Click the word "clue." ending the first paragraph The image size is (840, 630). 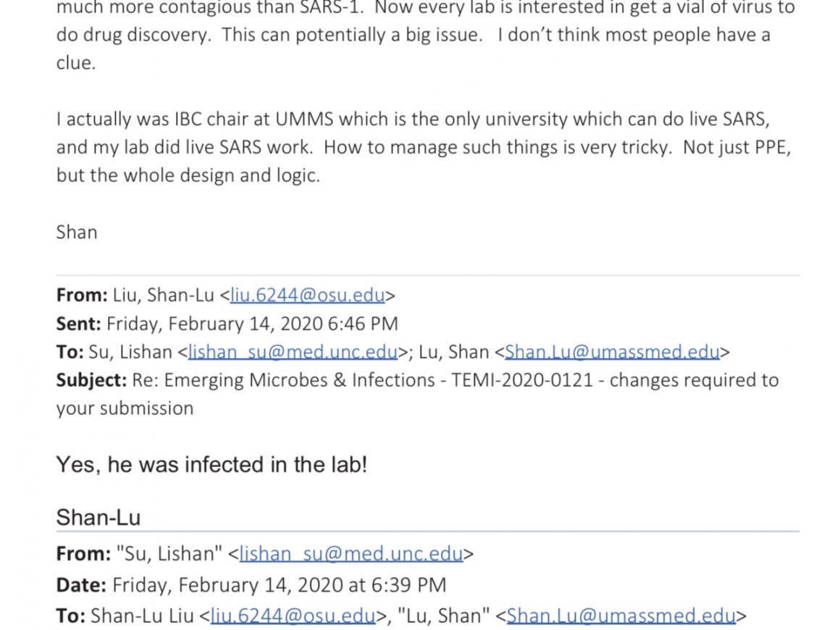point(76,63)
